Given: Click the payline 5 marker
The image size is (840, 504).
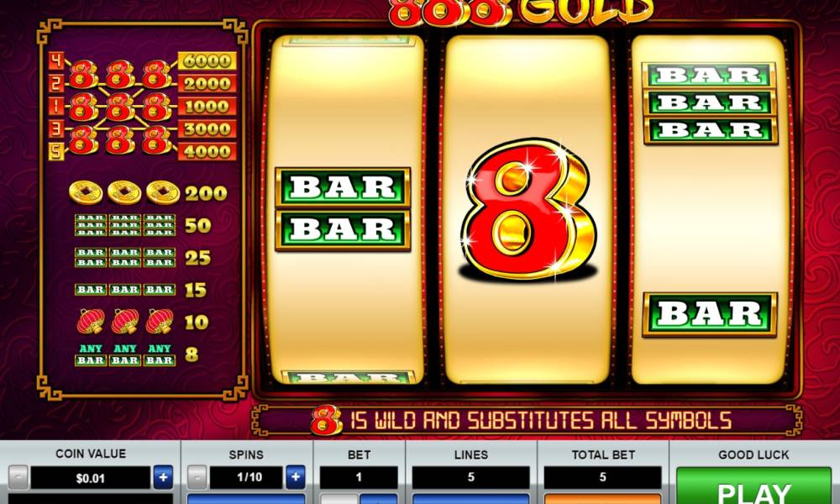Looking at the screenshot, I should click(56, 151).
